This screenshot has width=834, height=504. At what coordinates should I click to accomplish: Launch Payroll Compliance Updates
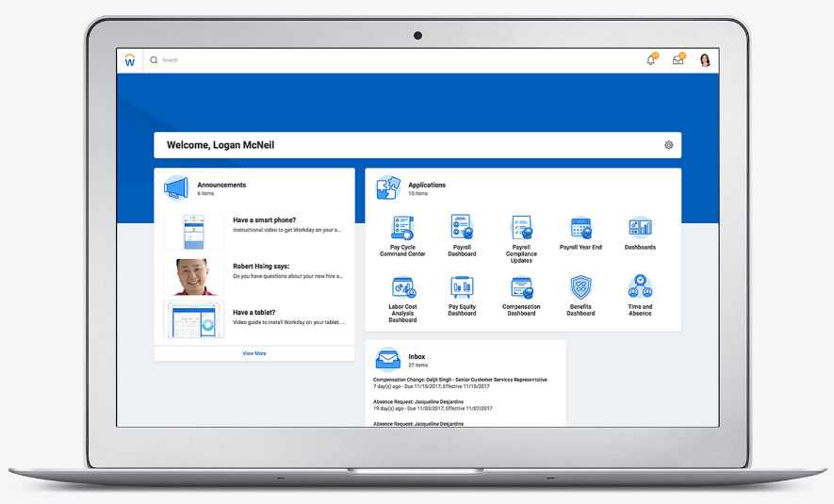pyautogui.click(x=521, y=229)
